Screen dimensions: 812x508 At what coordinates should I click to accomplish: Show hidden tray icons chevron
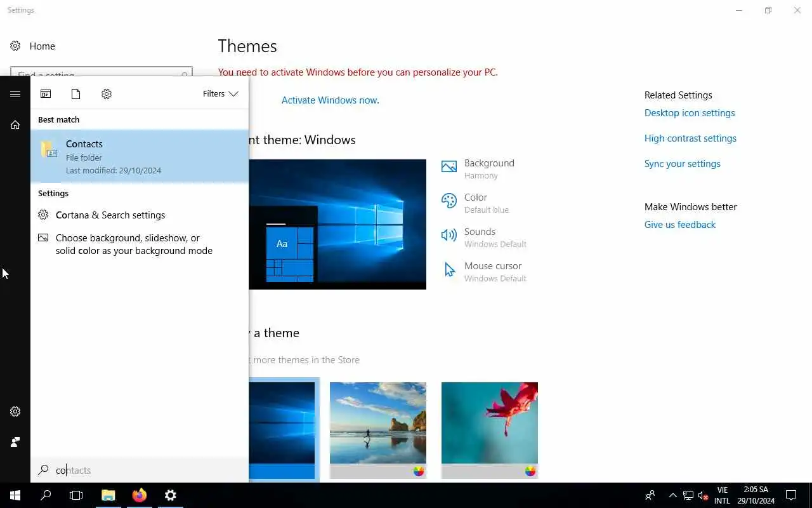672,495
